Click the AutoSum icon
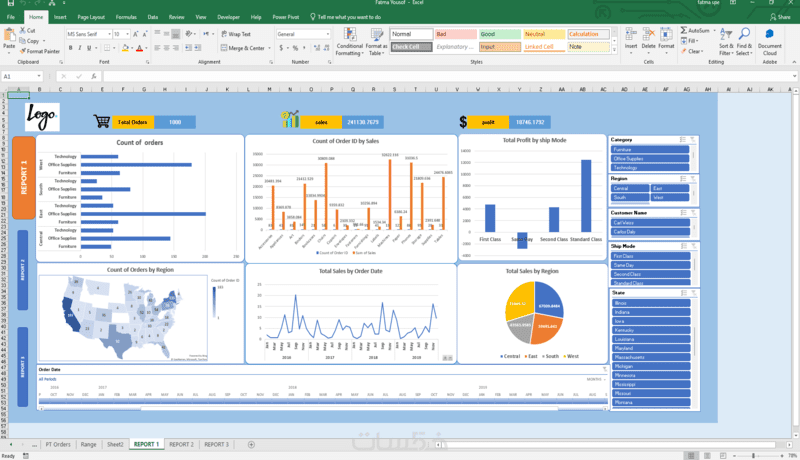Screen dimensions: 800x460 coord(684,31)
